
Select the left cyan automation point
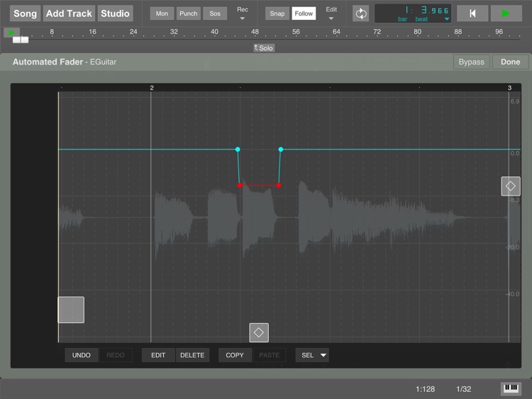coord(238,149)
